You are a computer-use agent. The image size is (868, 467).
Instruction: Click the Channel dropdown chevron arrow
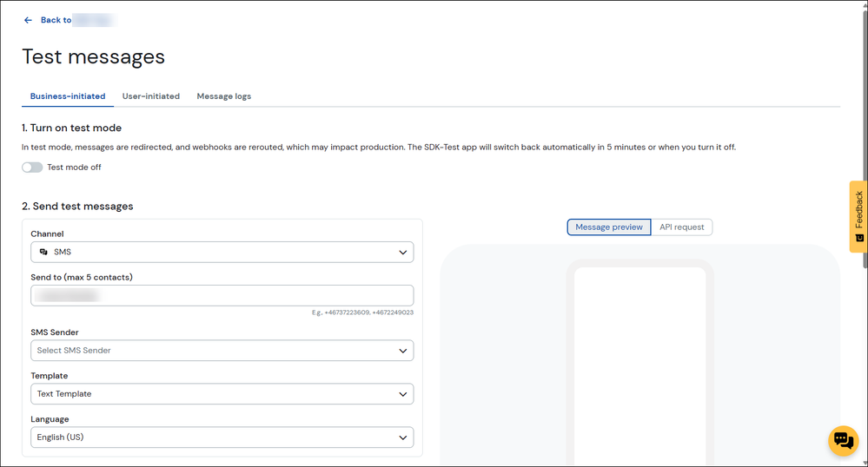(402, 253)
